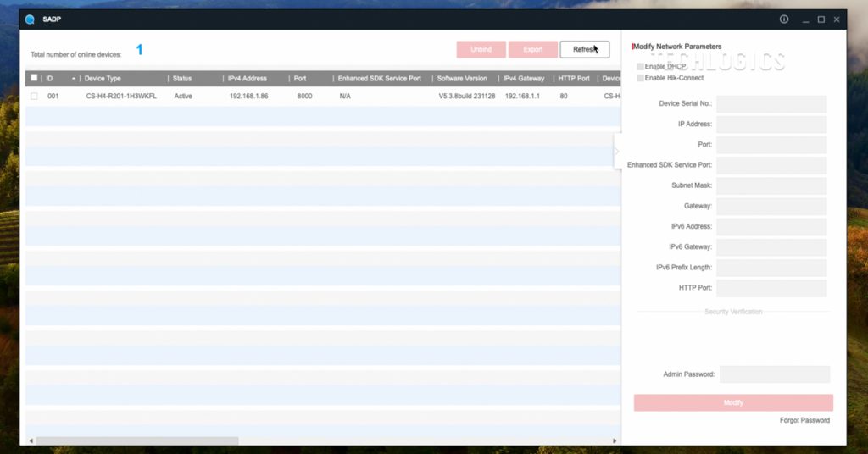Click the right scroll arrow of device list

tap(615, 440)
